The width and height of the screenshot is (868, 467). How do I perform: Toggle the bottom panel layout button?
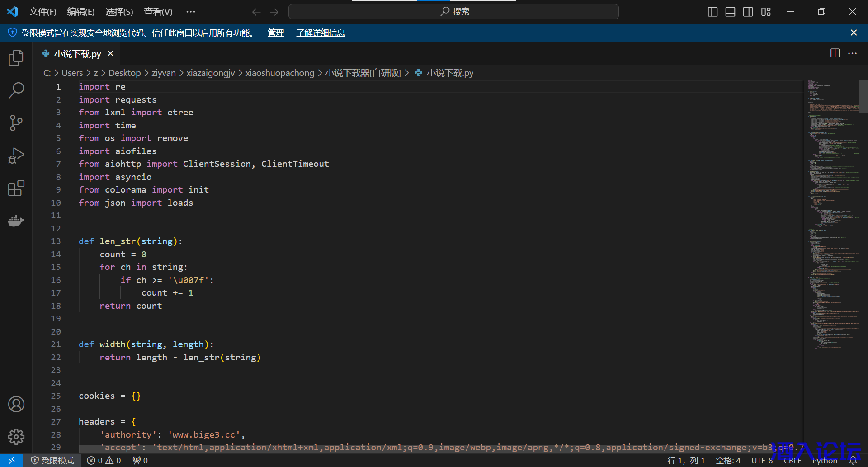(x=730, y=12)
